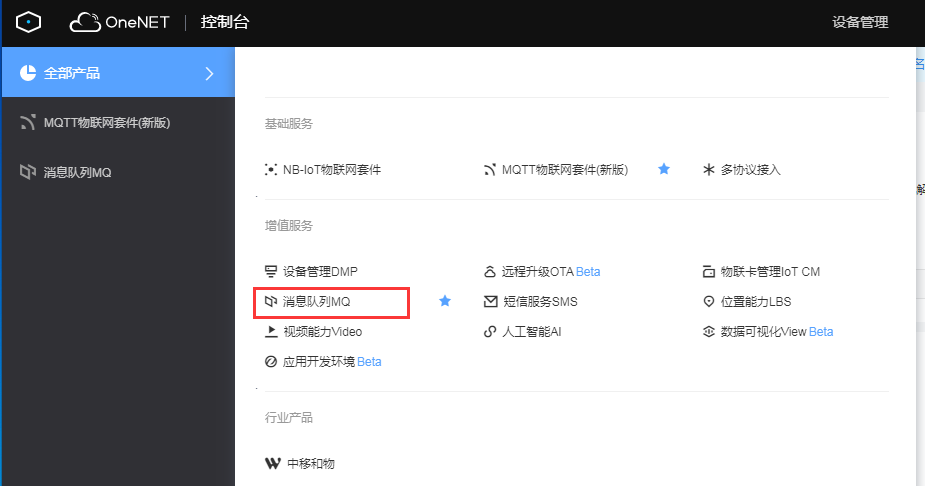
Task: Open 中移和物 industry product
Action: tap(311, 464)
